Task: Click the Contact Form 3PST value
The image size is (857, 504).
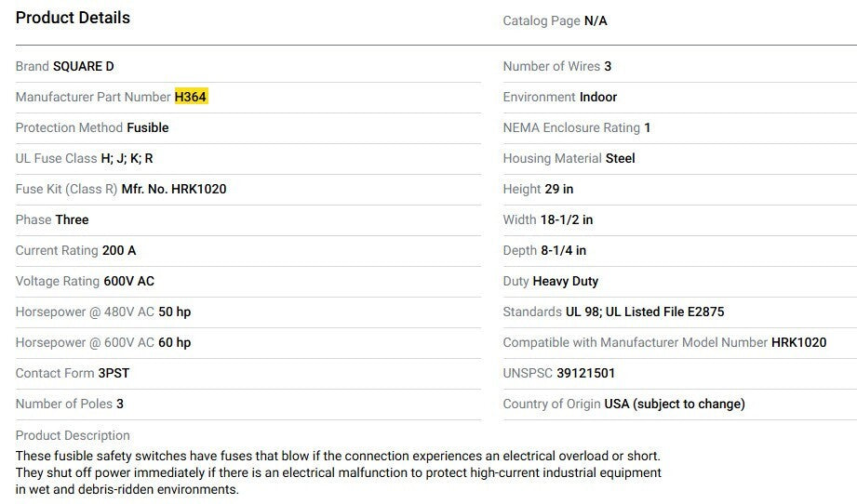Action: click(x=116, y=373)
